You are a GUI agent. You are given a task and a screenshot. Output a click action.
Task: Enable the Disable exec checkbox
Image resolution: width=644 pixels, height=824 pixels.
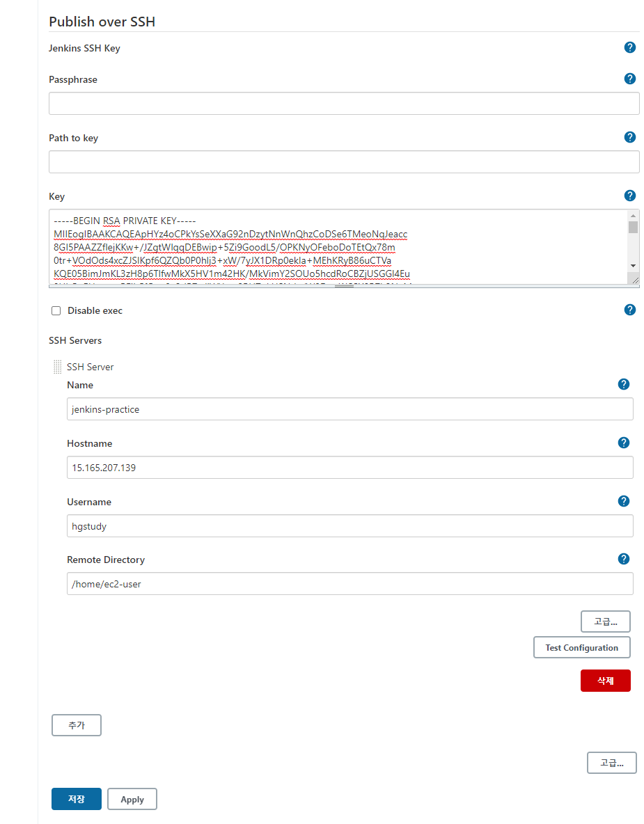[x=56, y=310]
